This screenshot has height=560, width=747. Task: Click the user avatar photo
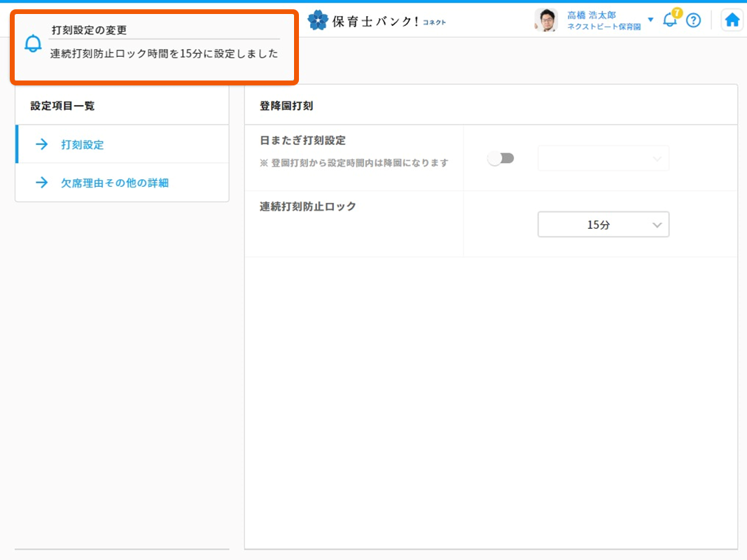pos(545,20)
